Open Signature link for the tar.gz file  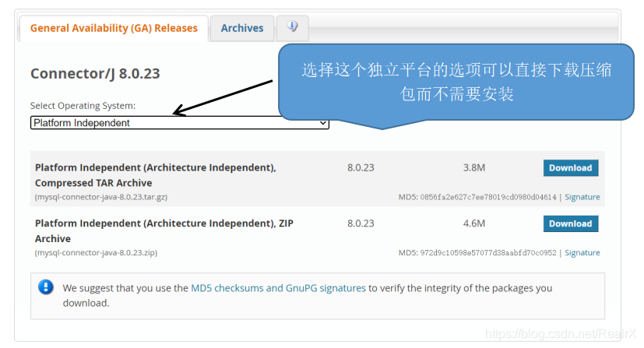[582, 197]
